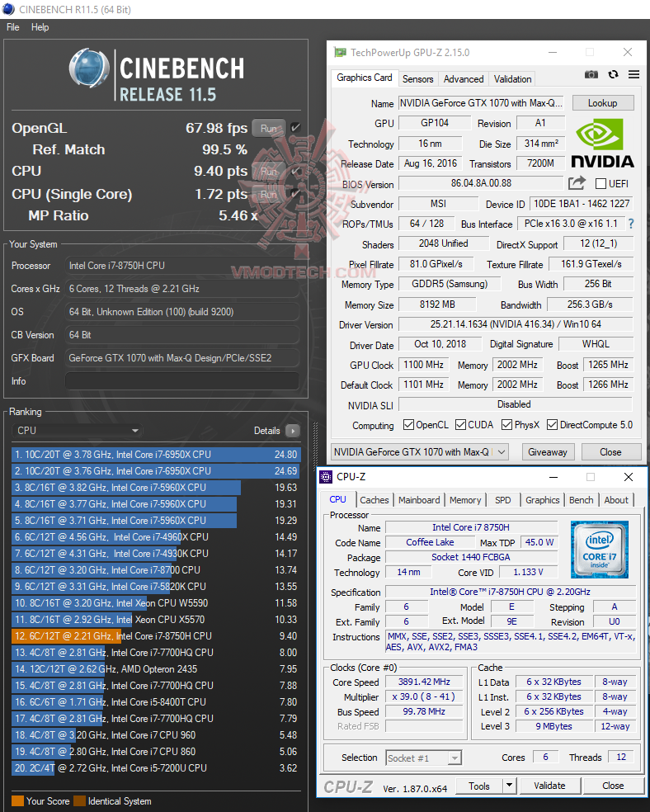Viewport: 650px width, 812px height.
Task: Click the Core Speed value 3891.42 MHz
Action: [x=424, y=682]
